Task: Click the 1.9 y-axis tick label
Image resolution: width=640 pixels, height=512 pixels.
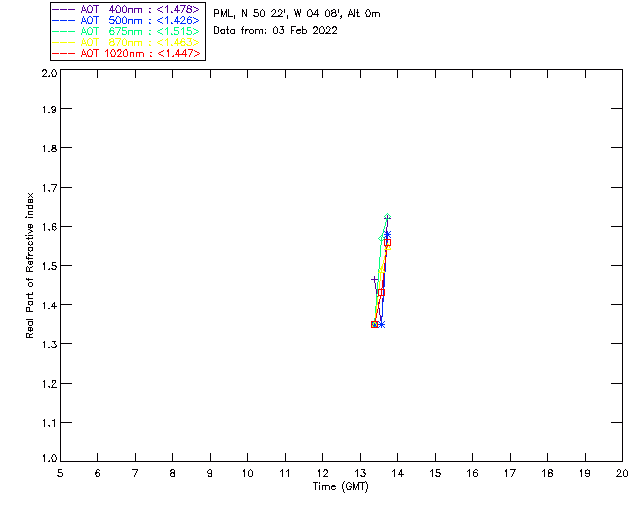Action: 49,109
